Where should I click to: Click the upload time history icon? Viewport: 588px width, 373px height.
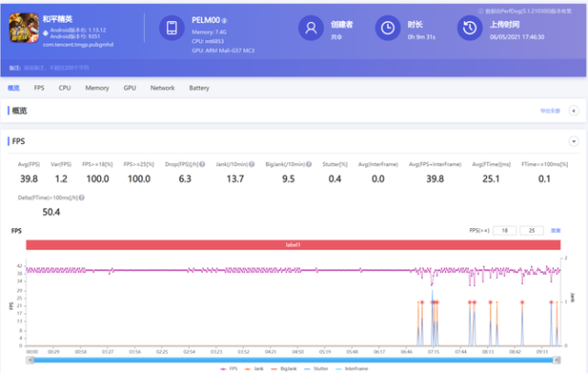470,28
